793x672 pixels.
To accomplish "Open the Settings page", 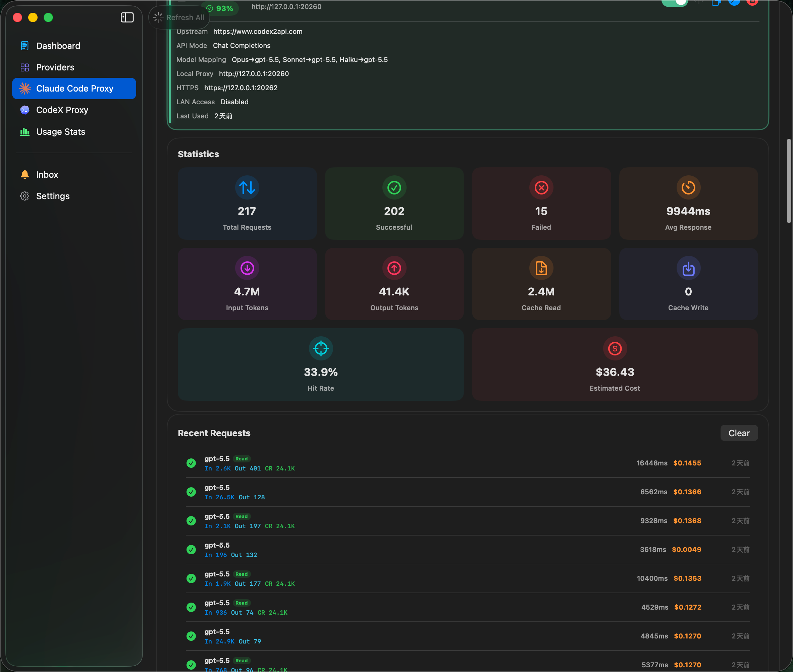I will [74, 196].
